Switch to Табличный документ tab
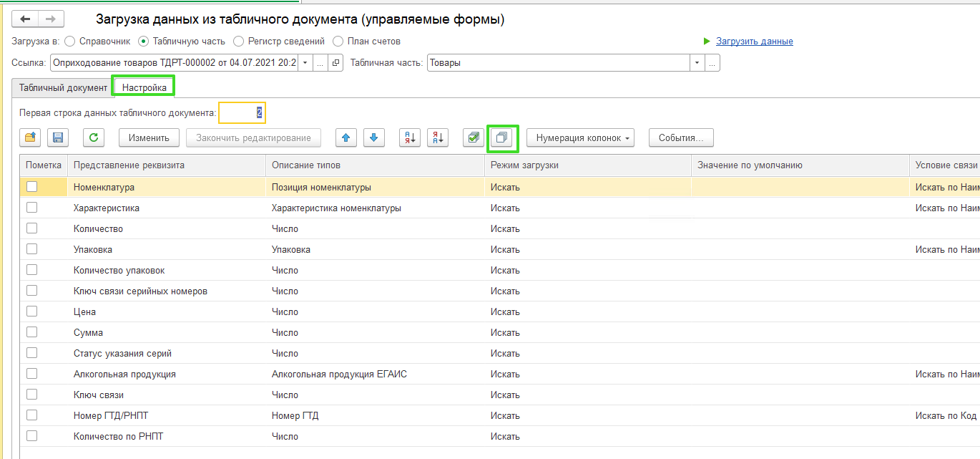 tap(63, 87)
